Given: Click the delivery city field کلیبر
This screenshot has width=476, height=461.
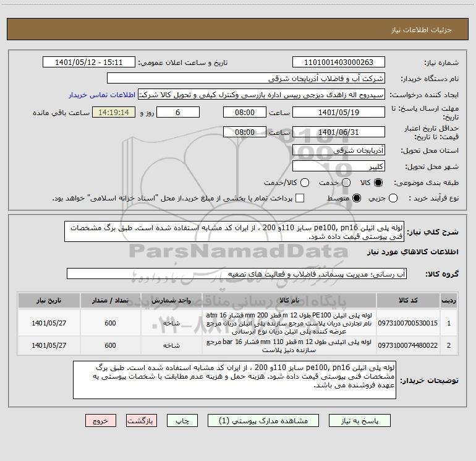Looking at the screenshot, I should point(339,166).
